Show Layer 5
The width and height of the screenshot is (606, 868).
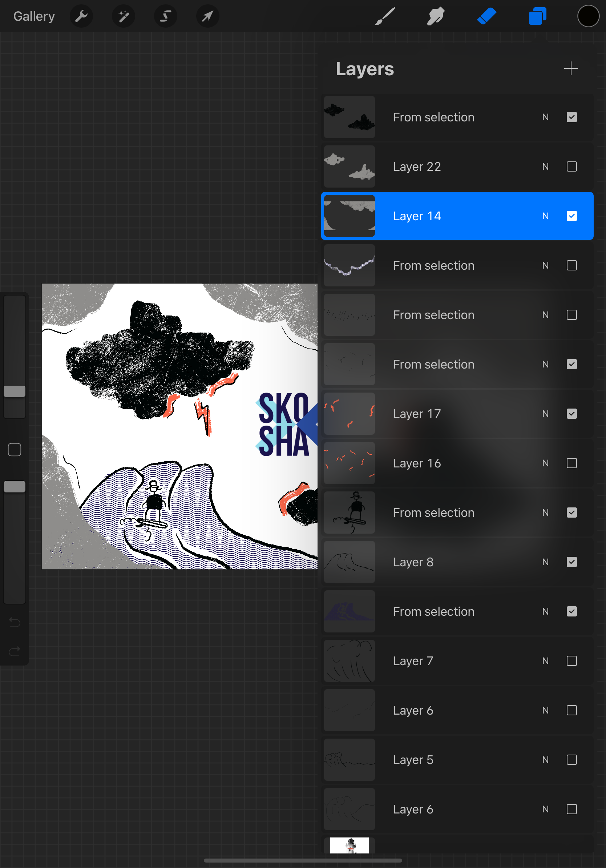(571, 760)
